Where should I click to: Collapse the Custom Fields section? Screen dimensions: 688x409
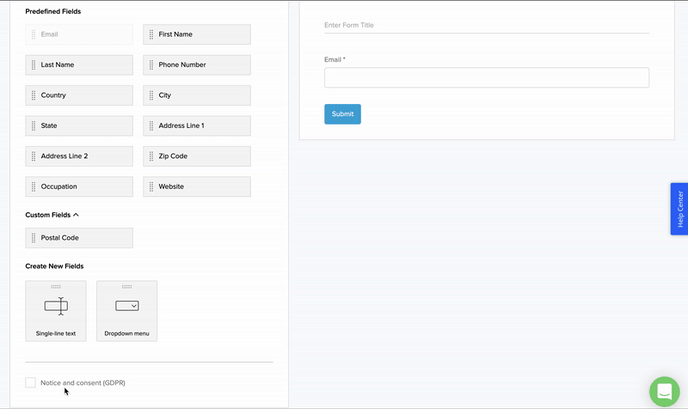pyautogui.click(x=76, y=215)
